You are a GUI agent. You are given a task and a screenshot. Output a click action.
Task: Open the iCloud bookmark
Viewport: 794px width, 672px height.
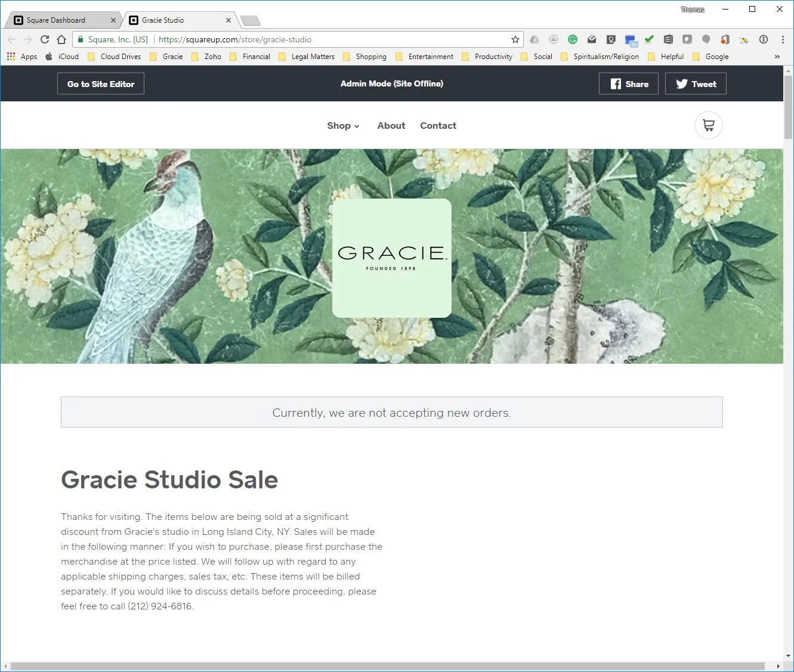62,57
